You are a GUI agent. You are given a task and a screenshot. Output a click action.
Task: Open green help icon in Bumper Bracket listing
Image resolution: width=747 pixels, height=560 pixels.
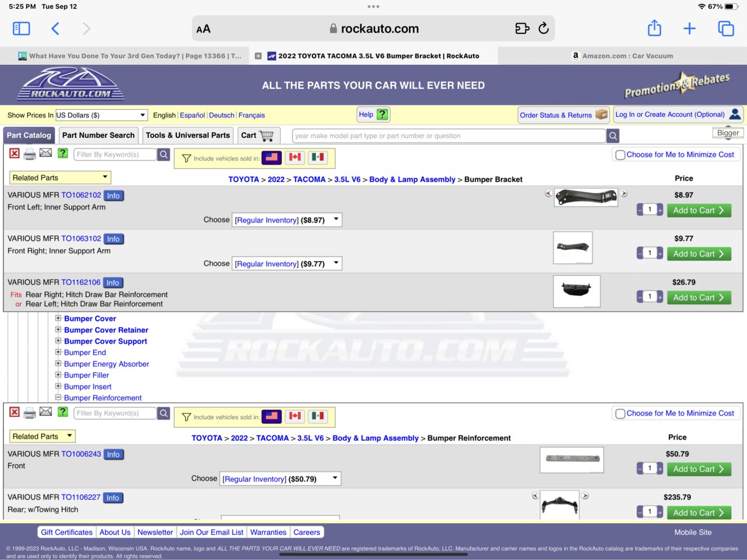pos(62,153)
